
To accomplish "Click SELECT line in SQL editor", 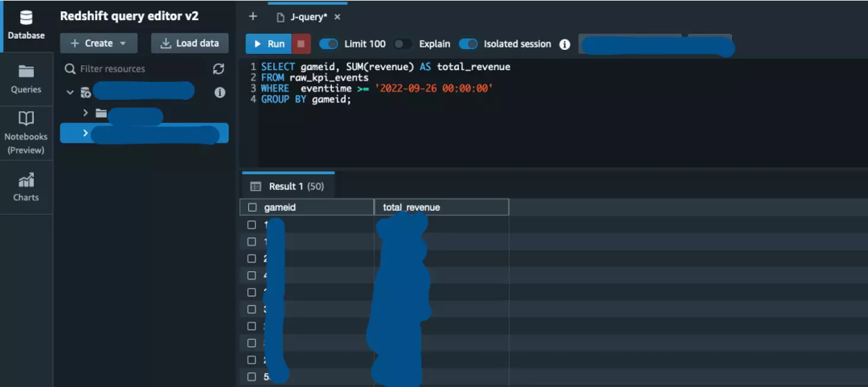I will (x=386, y=67).
